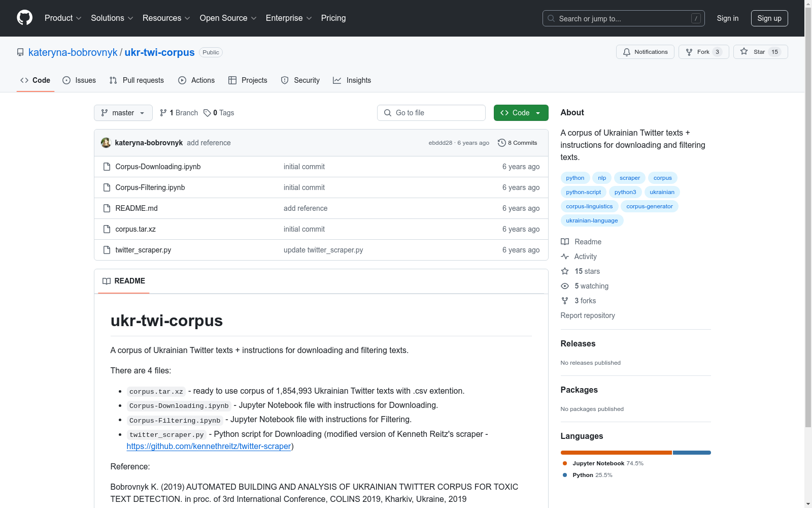This screenshot has width=812, height=508.
Task: Open the kennethreitz twitter-scraper link
Action: click(x=209, y=446)
